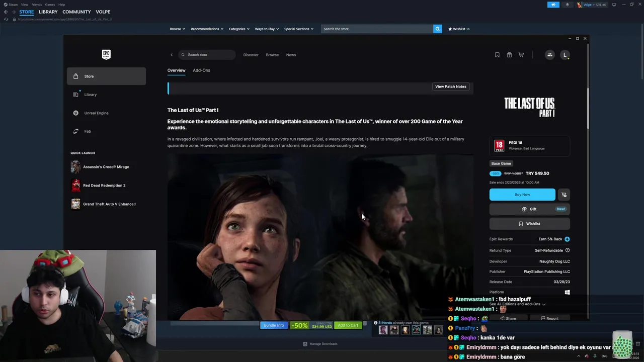Open the News section of Epic store

pos(291,55)
